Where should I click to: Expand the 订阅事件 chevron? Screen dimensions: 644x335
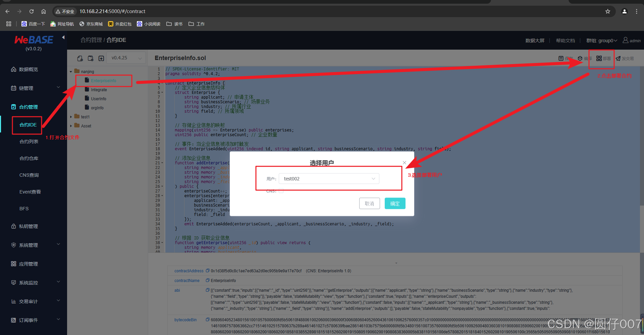coord(58,320)
